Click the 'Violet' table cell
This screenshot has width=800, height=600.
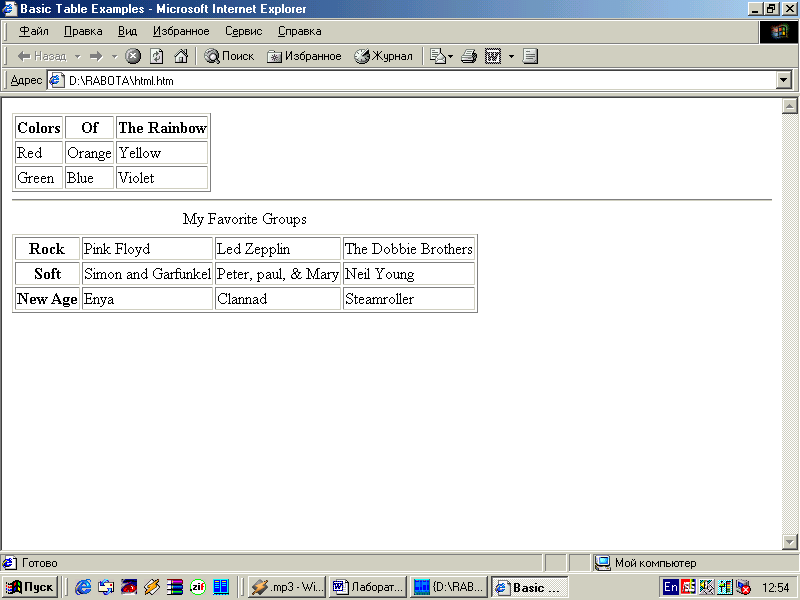tap(162, 178)
